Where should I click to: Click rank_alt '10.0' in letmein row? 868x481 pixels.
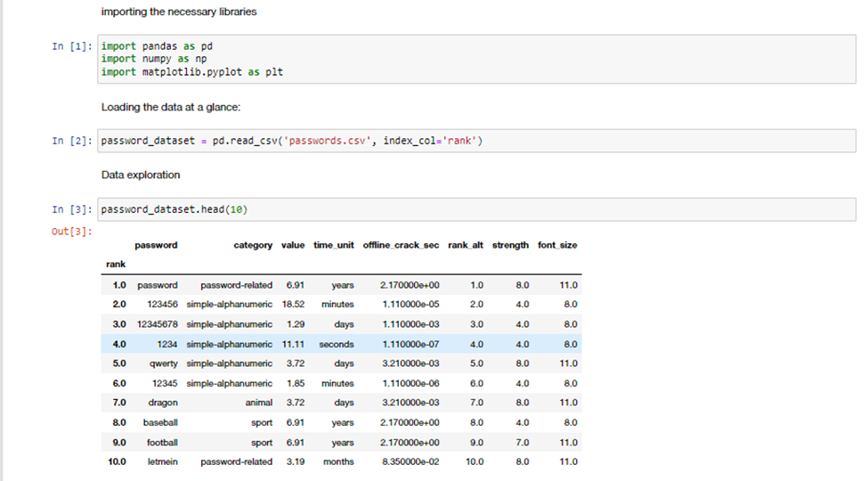tap(475, 461)
